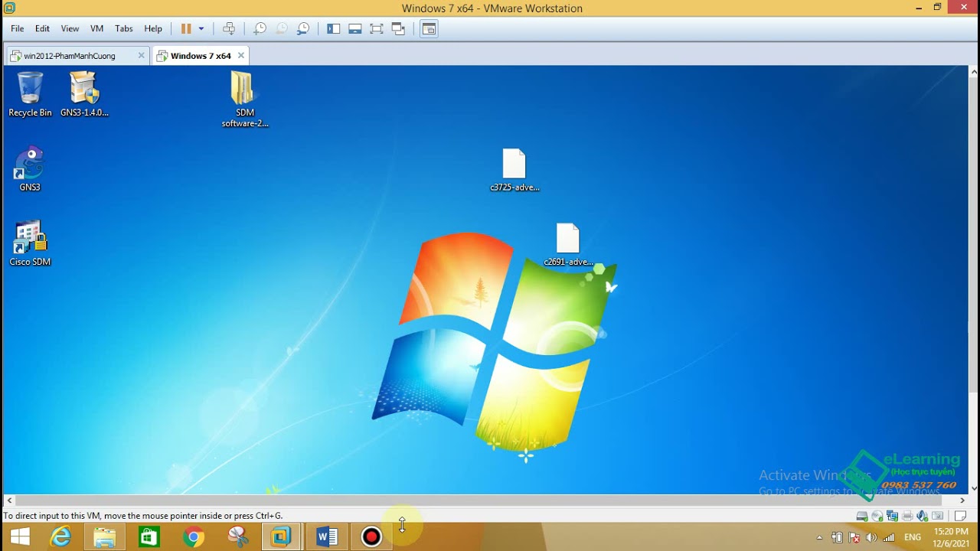Viewport: 980px width, 551px height.
Task: Toggle the console view icon
Action: (429, 28)
